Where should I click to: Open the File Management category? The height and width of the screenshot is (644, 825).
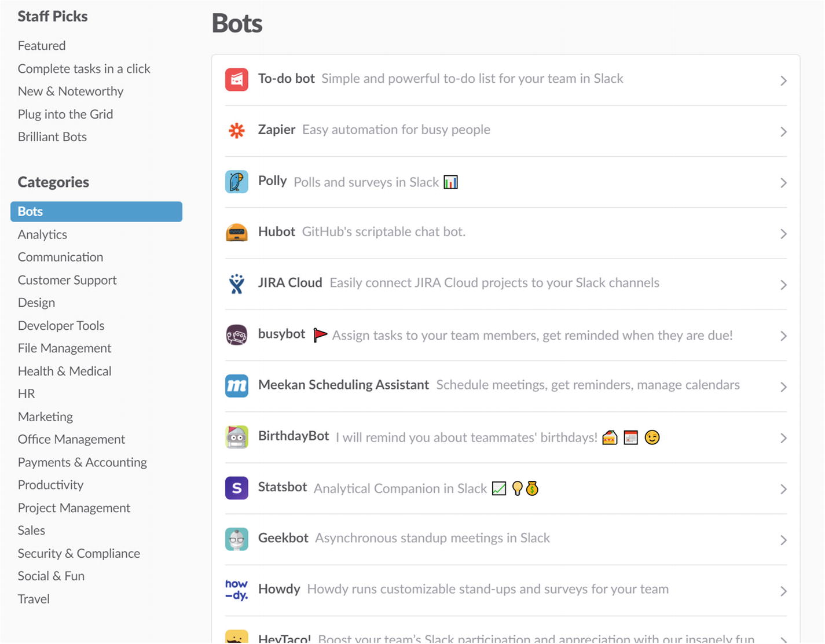(64, 348)
